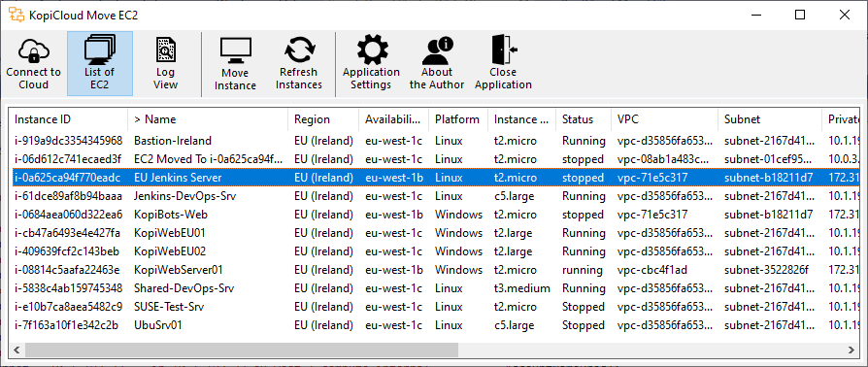The height and width of the screenshot is (367, 868).
Task: Click running status in KopiWebServer01 row
Action: 583,270
